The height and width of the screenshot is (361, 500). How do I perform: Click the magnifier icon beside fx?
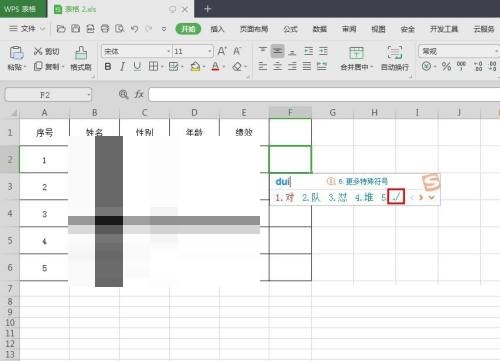click(124, 95)
